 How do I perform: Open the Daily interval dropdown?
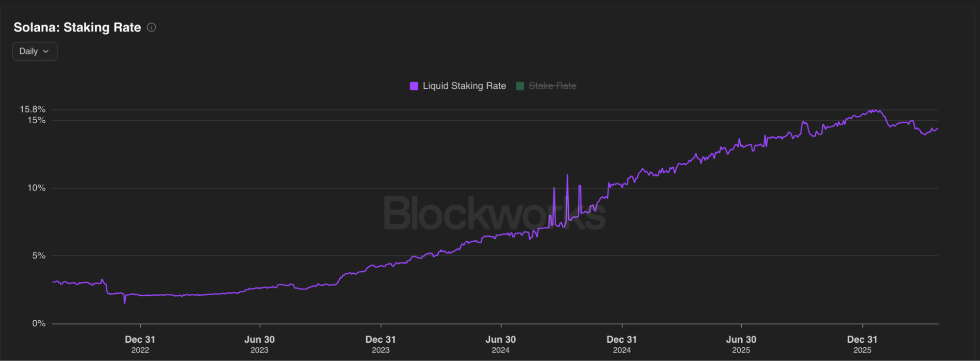tap(34, 51)
